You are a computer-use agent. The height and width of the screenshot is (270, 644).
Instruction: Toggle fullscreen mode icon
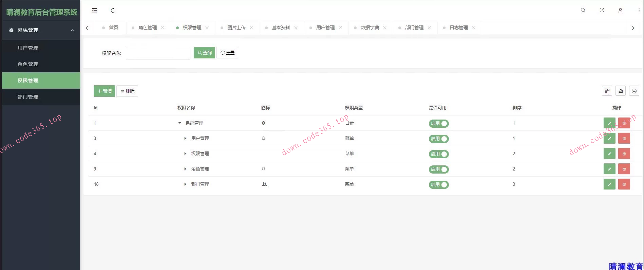click(602, 11)
